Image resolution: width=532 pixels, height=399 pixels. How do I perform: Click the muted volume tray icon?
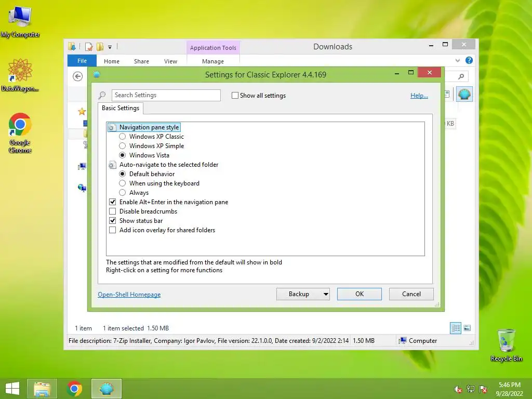coord(458,390)
